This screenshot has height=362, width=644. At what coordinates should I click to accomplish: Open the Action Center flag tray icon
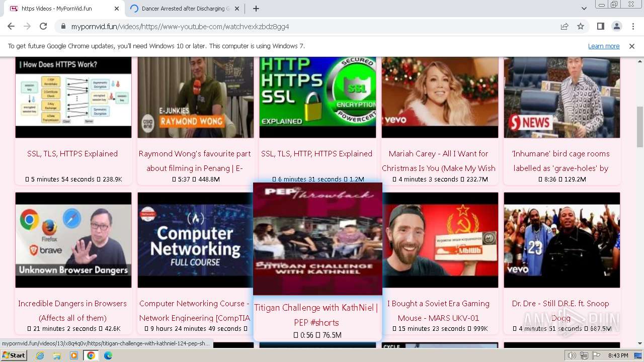pos(595,355)
